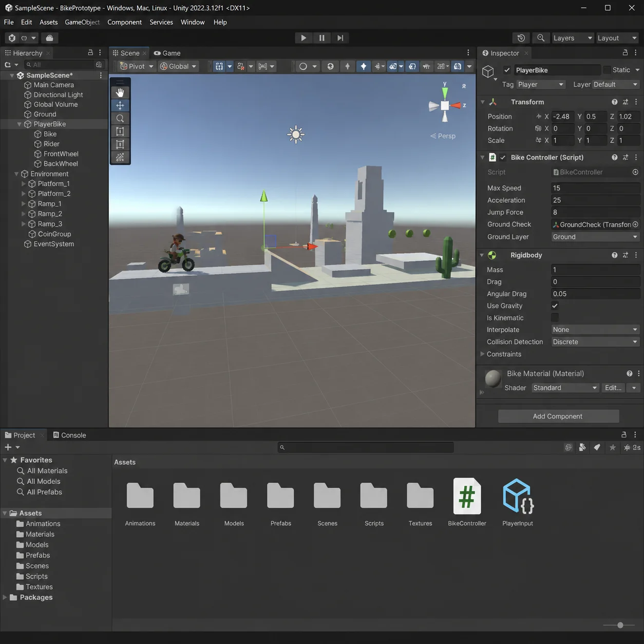Select the Move tool in Scene overlay
Image resolution: width=644 pixels, height=644 pixels.
click(120, 105)
